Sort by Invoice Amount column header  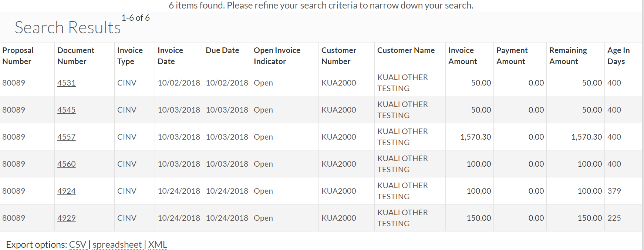point(462,56)
